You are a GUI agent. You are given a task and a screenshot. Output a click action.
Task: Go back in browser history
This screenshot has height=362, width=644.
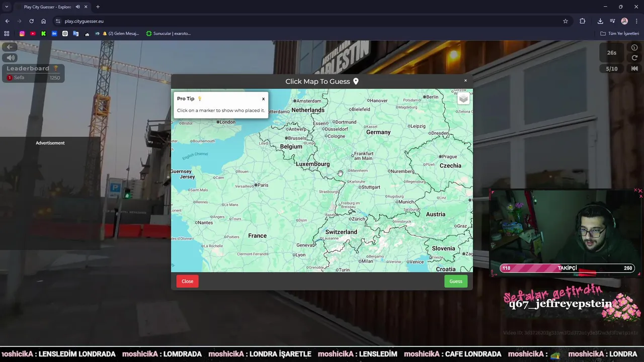click(7, 21)
